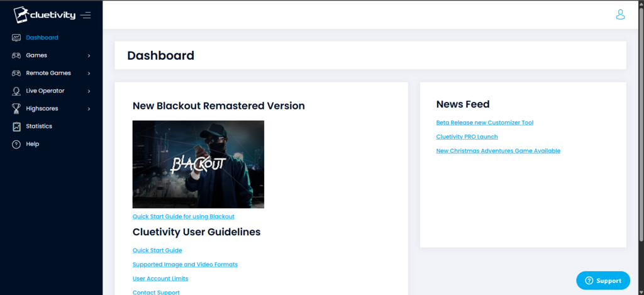Expand the Live Operator chevron
Screen dimensions: 644x295
point(89,91)
